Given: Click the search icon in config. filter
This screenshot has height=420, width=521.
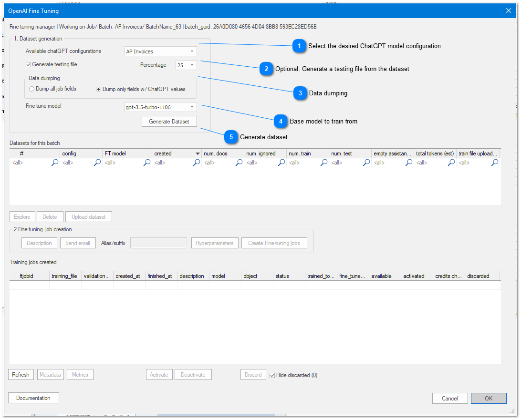Looking at the screenshot, I should pos(97,163).
